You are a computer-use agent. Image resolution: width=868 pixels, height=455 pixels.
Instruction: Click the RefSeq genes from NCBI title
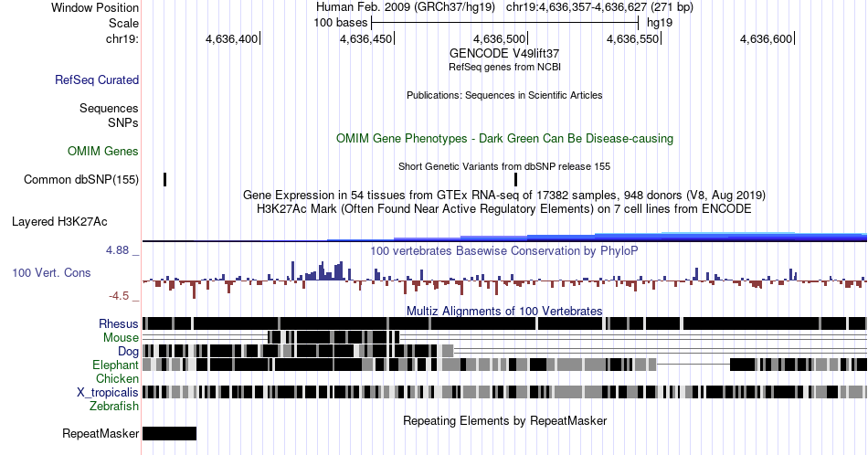(x=504, y=67)
